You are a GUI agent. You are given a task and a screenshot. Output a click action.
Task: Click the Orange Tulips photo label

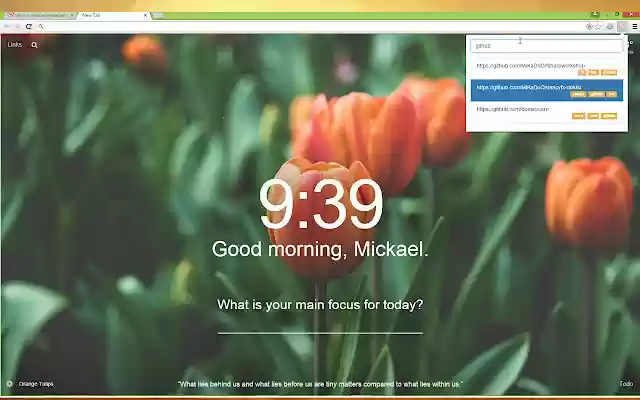pos(36,384)
